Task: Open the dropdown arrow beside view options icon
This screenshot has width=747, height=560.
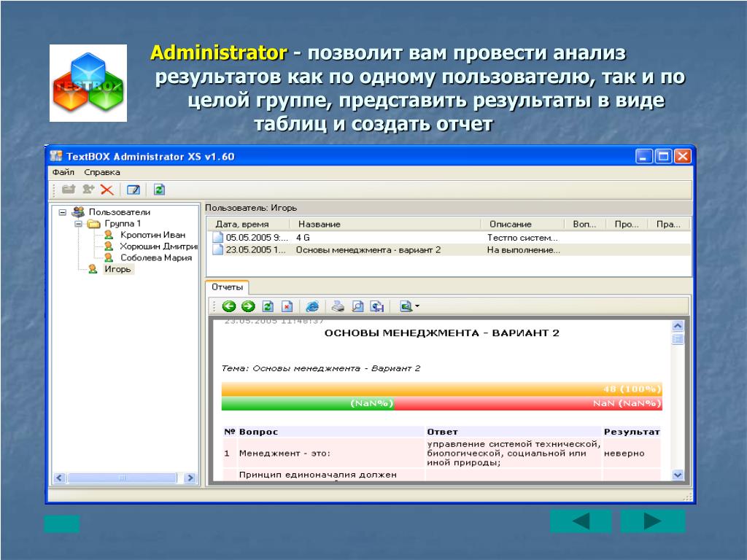Action: pos(417,306)
